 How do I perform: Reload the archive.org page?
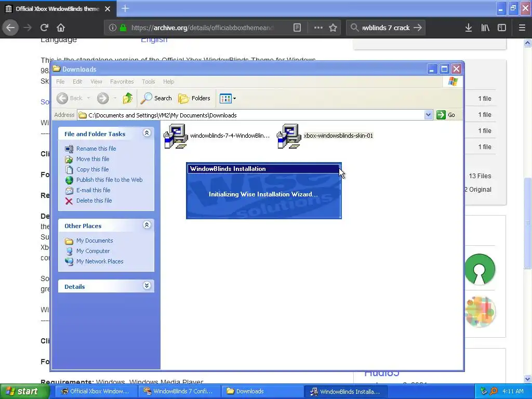[x=44, y=28]
